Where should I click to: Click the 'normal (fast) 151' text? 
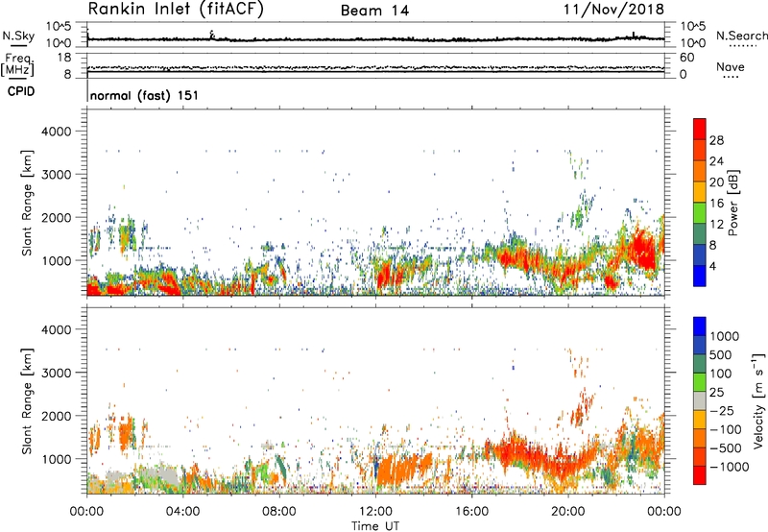tap(145, 95)
